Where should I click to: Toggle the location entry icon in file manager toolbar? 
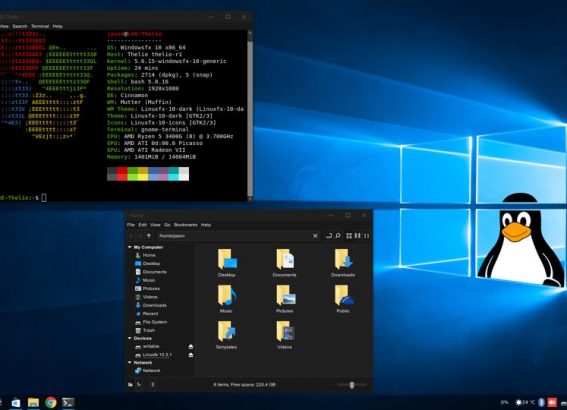329,236
